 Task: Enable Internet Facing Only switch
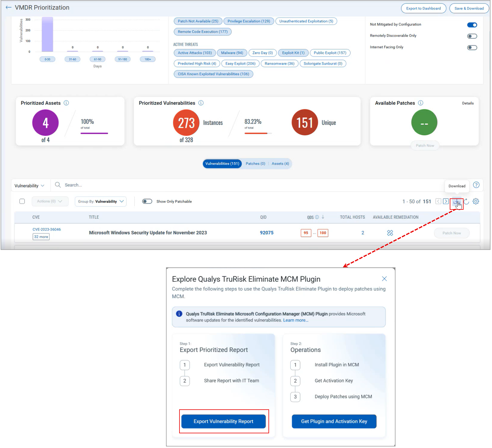tap(472, 48)
